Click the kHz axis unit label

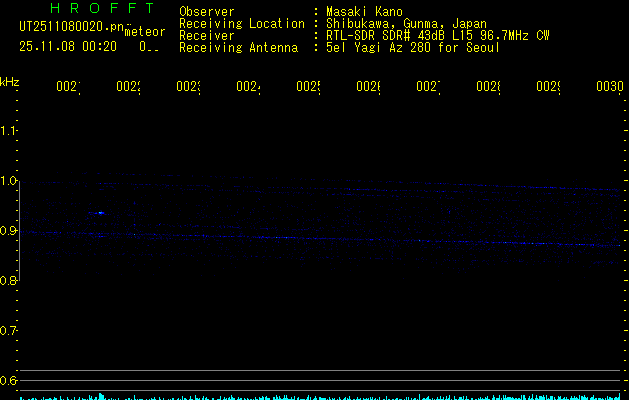coord(10,81)
